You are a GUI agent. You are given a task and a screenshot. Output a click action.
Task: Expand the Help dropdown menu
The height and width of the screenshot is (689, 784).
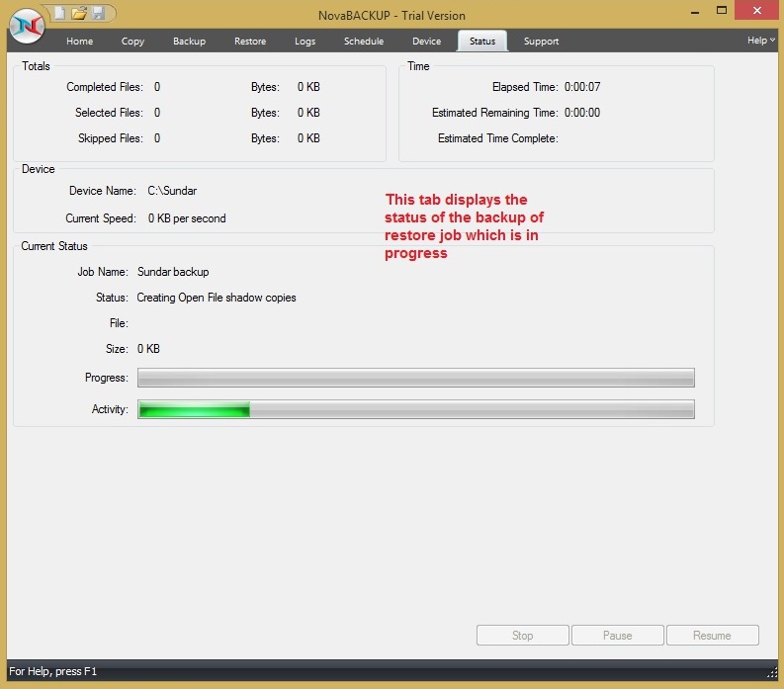pos(759,41)
